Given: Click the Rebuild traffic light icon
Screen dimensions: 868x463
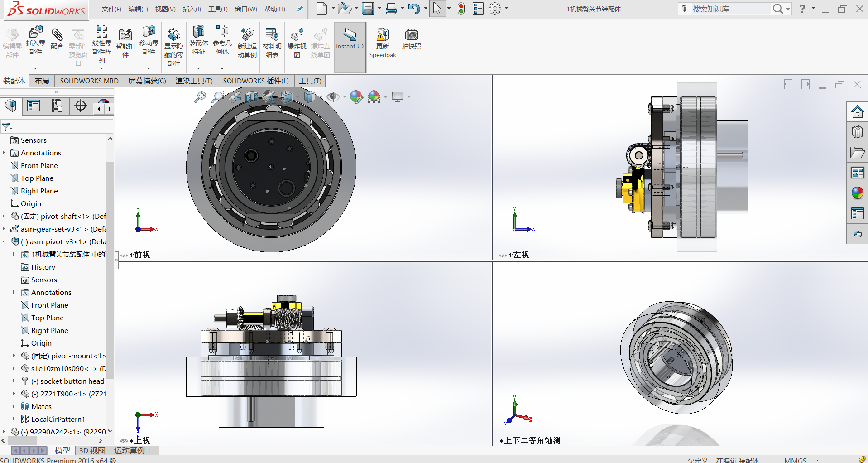Looking at the screenshot, I should pos(461,9).
